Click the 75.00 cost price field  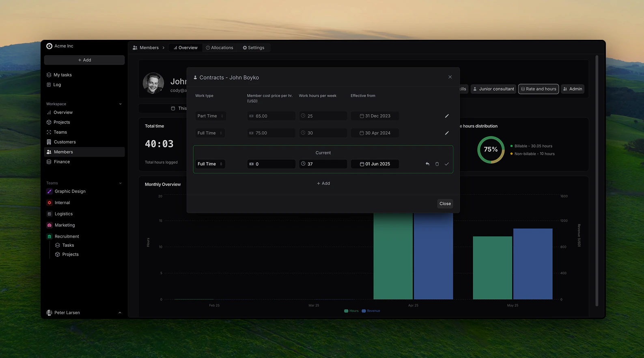coord(271,133)
